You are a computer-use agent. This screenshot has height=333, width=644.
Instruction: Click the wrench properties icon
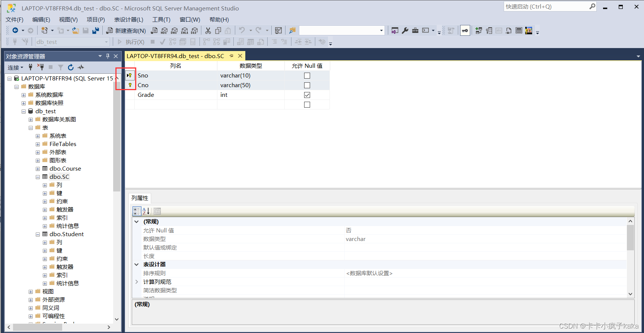tap(405, 31)
